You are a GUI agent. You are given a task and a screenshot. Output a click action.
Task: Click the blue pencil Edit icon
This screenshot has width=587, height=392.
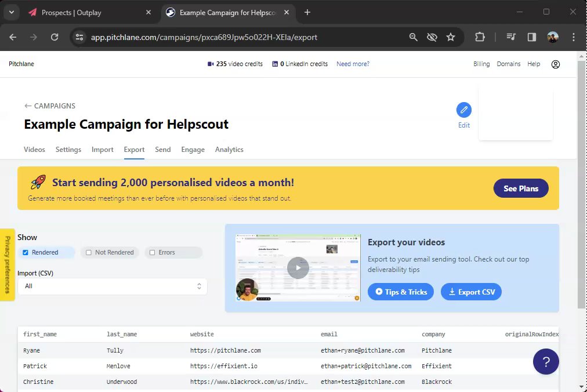[x=464, y=110]
